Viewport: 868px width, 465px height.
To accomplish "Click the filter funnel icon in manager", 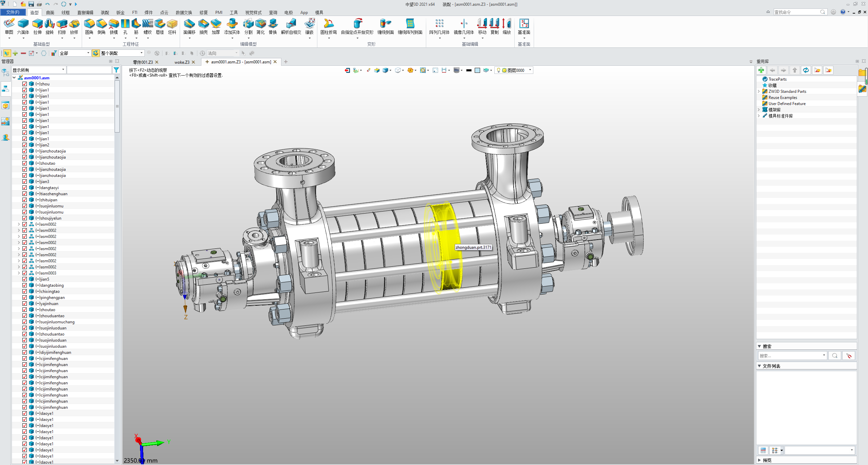I will [116, 70].
